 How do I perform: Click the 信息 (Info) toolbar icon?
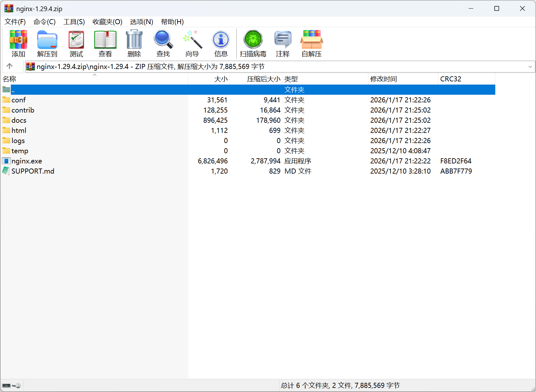[221, 39]
